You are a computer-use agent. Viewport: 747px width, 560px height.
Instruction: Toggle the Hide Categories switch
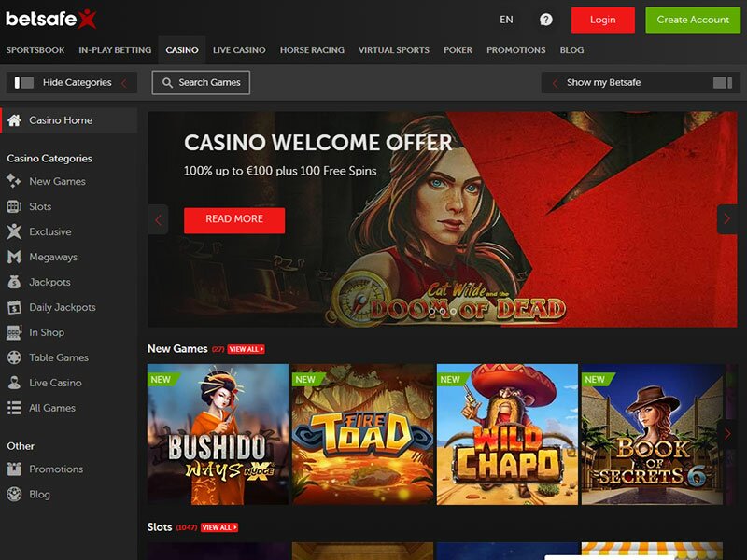coord(24,83)
